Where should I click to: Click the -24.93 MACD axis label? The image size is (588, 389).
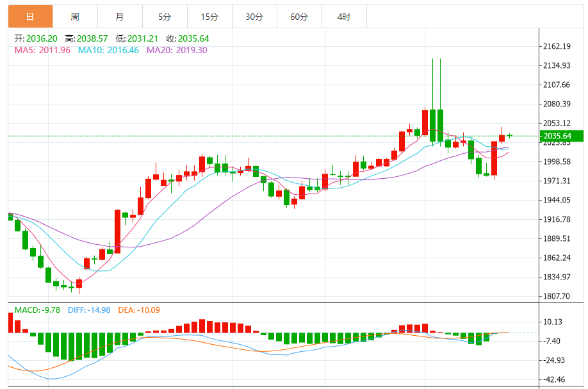[x=554, y=360]
